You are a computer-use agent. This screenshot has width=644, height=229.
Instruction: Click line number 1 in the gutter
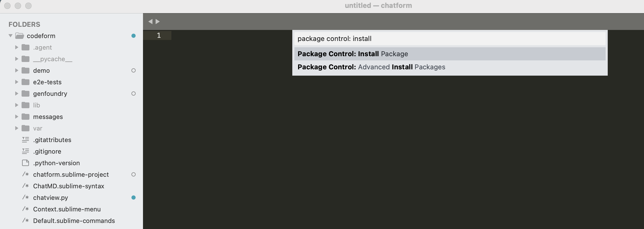pos(159,35)
